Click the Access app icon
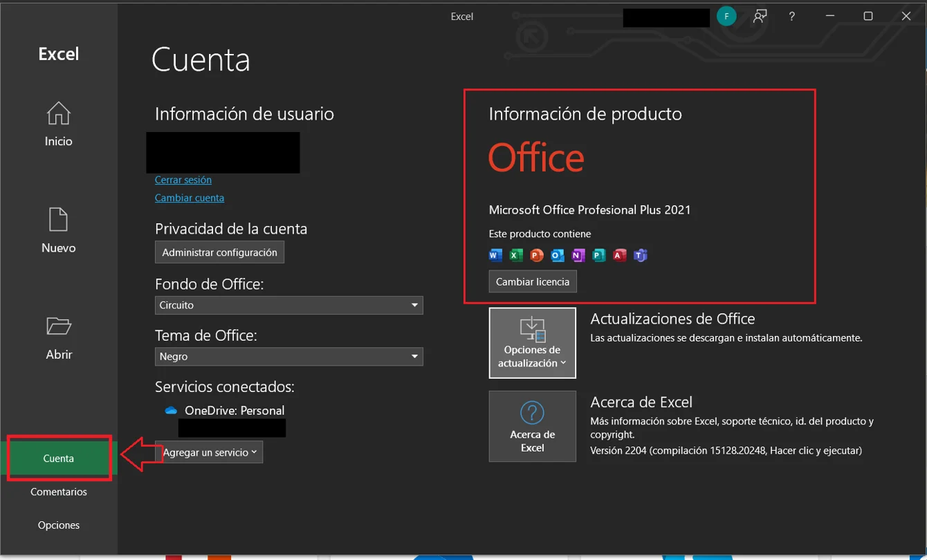The width and height of the screenshot is (927, 560). tap(620, 256)
